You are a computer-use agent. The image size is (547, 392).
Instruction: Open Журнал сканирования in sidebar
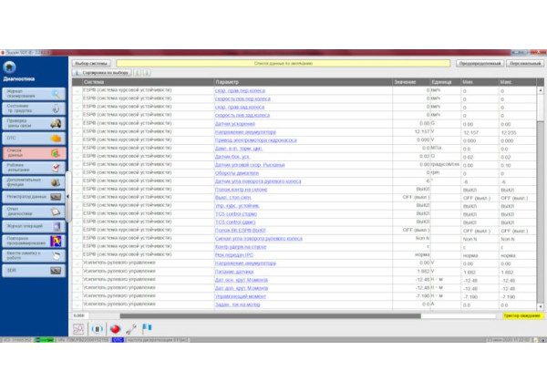(33, 93)
